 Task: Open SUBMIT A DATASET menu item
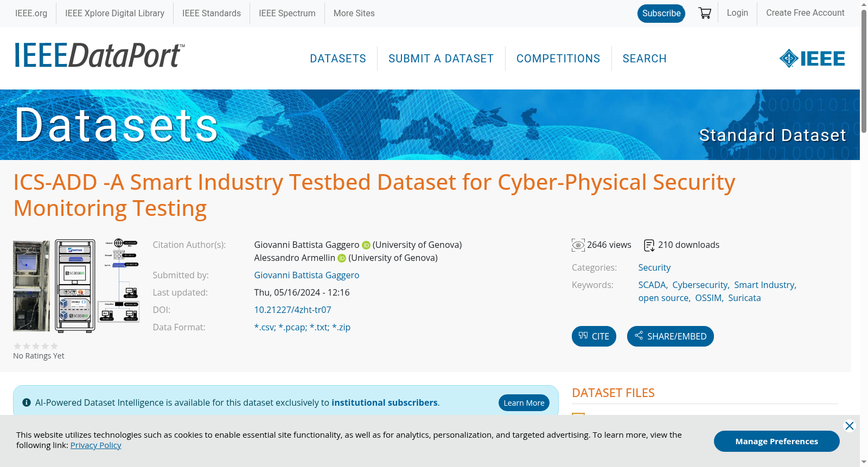[441, 59]
